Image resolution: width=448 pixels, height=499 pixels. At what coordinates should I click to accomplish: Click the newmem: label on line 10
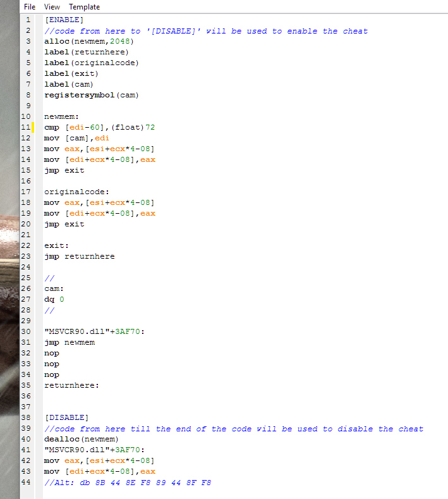pos(61,116)
